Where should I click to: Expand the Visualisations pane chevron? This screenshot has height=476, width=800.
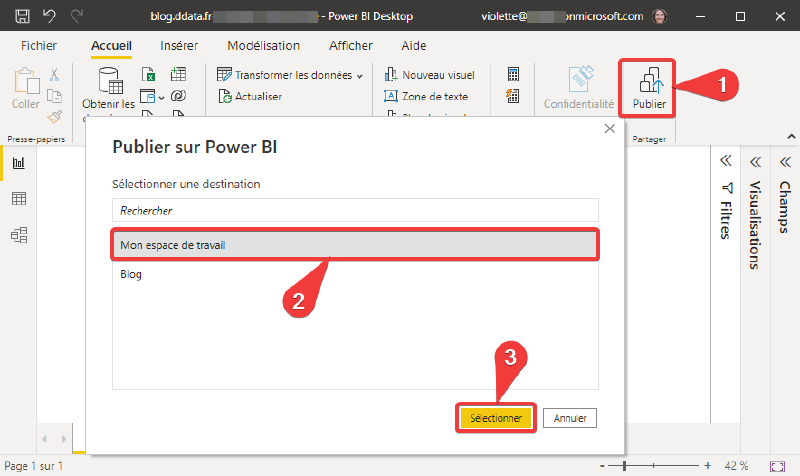(x=756, y=162)
